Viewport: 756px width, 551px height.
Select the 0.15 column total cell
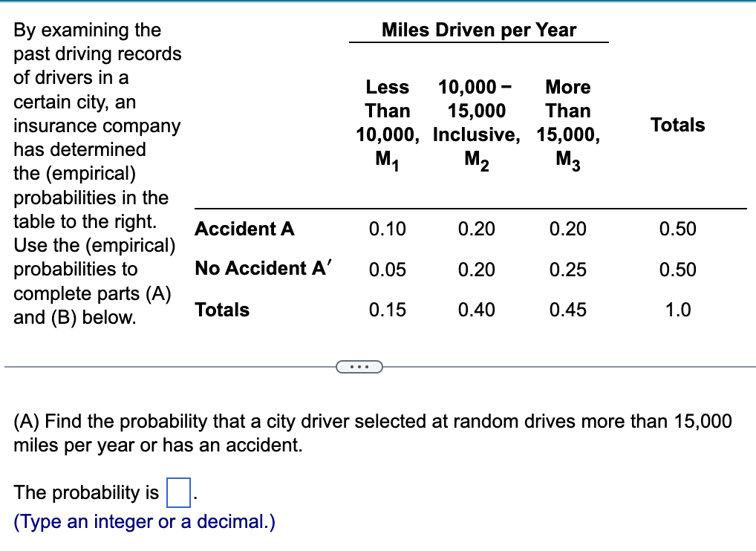388,310
